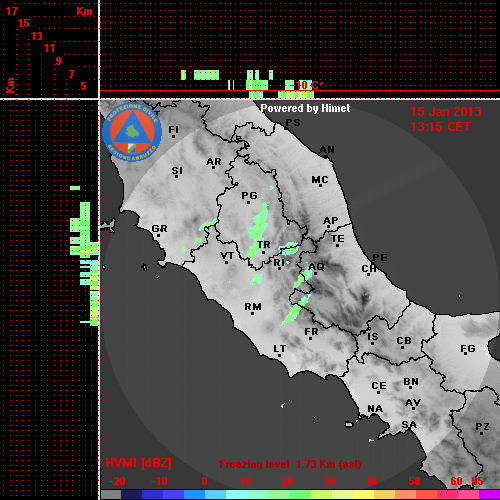
Task: Click the '20' value on dBZ scale
Action: click(x=287, y=481)
